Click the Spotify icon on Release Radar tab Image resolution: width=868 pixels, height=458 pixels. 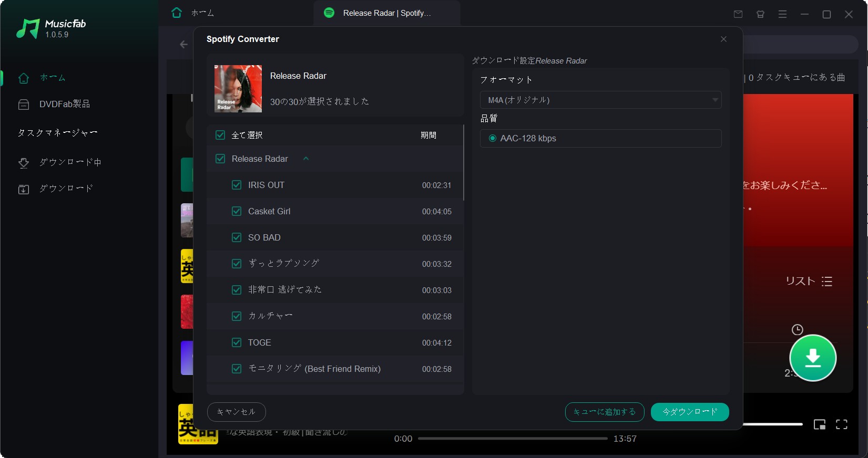(329, 13)
